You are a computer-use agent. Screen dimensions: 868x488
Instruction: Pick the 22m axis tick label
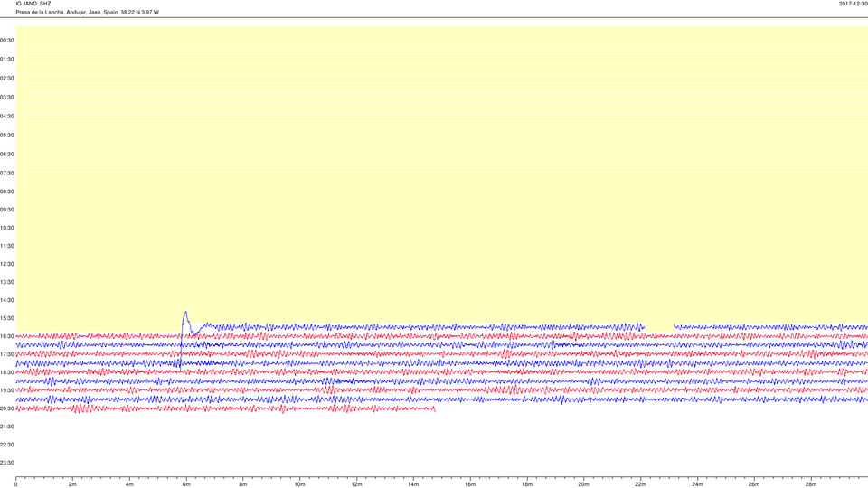point(640,484)
